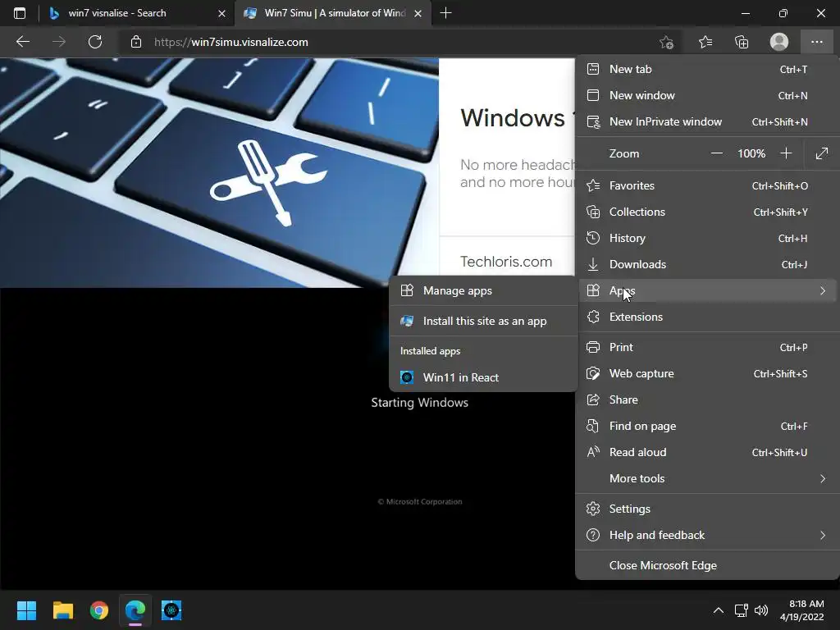Open Settings from the menu
The height and width of the screenshot is (630, 840).
coord(707,509)
